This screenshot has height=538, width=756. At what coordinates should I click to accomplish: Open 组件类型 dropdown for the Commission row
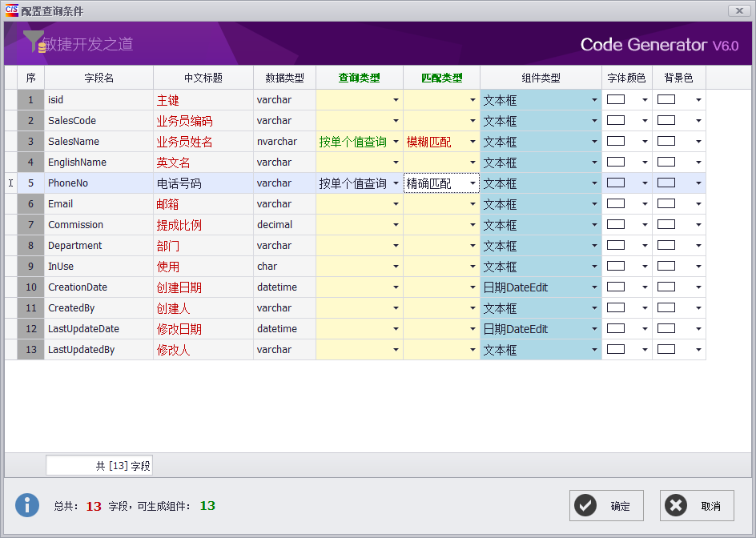(x=594, y=225)
